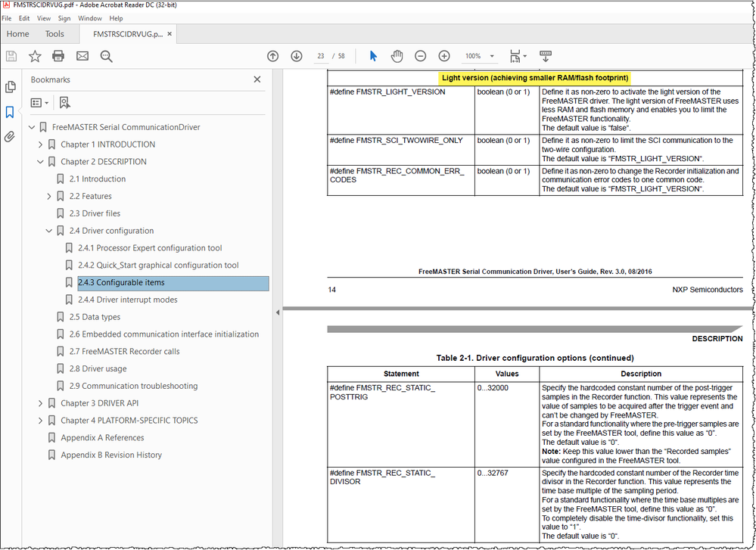Zoom in with plus icon

(x=444, y=56)
